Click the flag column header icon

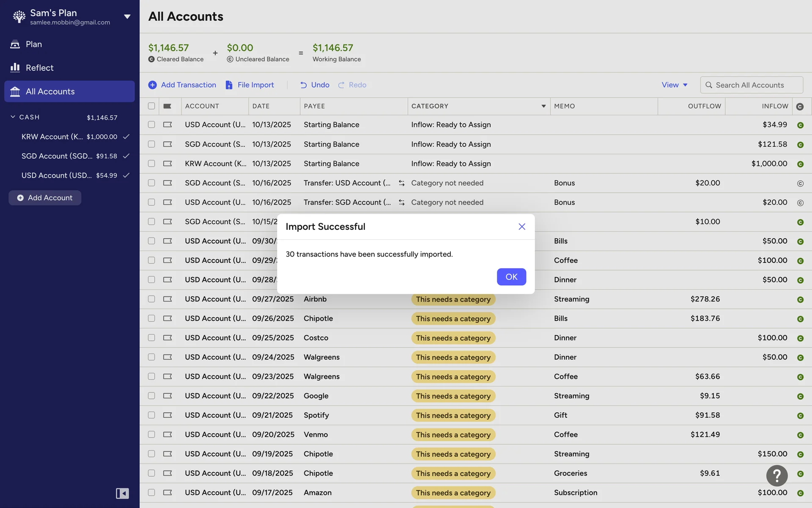(x=167, y=106)
